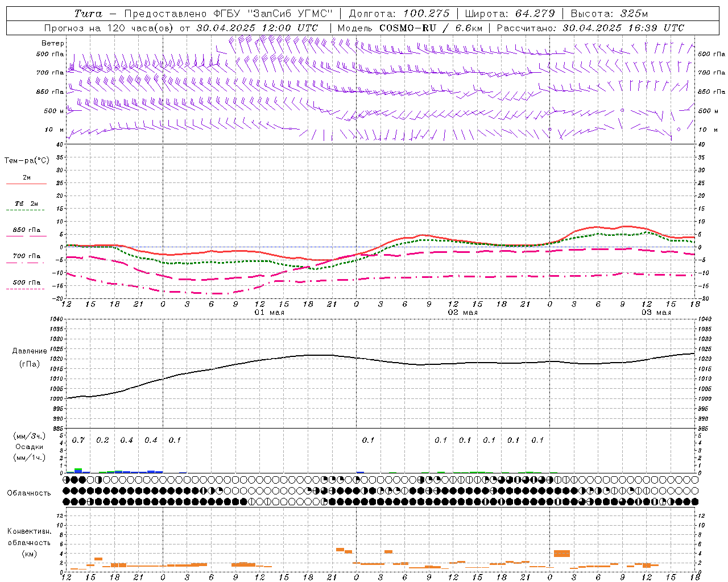Select the elevation text "Высота: 325м"
The image size is (728, 582).
coord(609,14)
